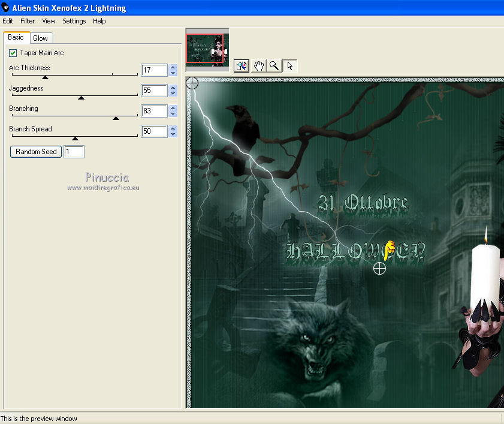The width and height of the screenshot is (504, 424).
Task: Select the Basic tab
Action: pos(16,37)
